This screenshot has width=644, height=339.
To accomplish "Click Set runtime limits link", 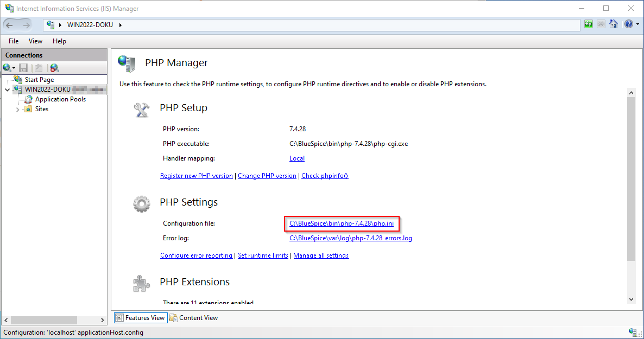I will 263,255.
